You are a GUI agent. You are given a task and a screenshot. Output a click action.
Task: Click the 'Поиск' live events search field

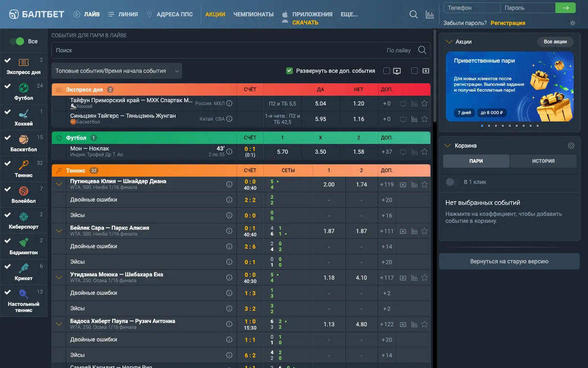pos(241,50)
